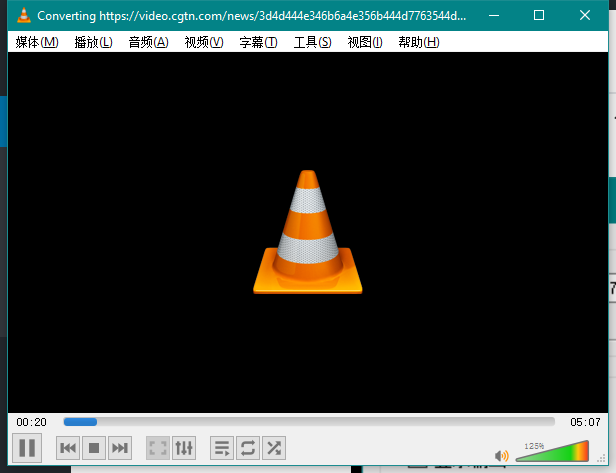Click the VLC cone in video area
Image resolution: width=616 pixels, height=473 pixels.
308,232
